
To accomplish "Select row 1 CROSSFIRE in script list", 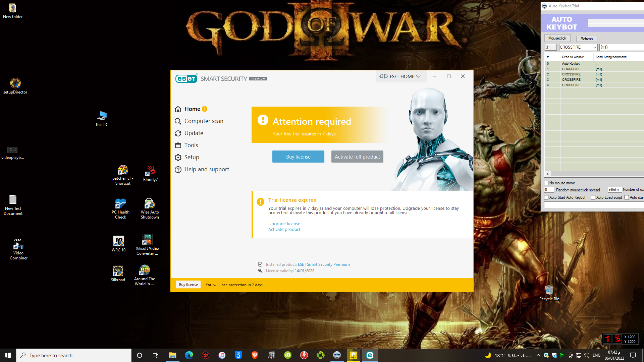I will pyautogui.click(x=594, y=69).
